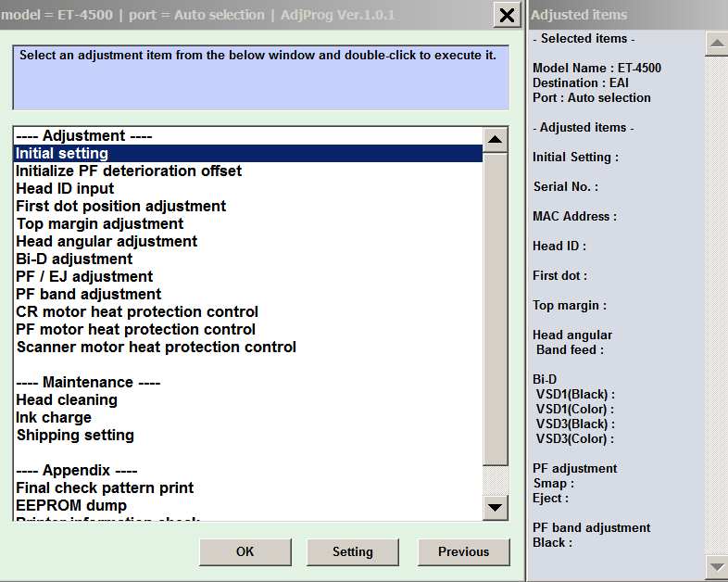The width and height of the screenshot is (728, 582).
Task: Select CR motor heat protection control
Action: 248,312
